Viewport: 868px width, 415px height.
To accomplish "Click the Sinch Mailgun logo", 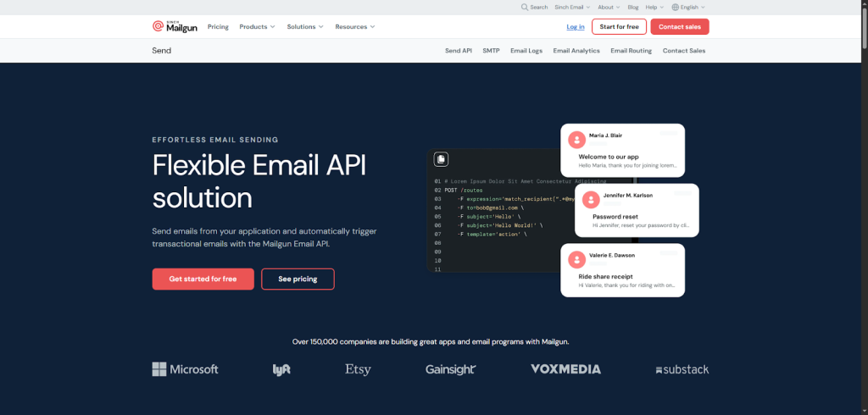I will tap(175, 26).
